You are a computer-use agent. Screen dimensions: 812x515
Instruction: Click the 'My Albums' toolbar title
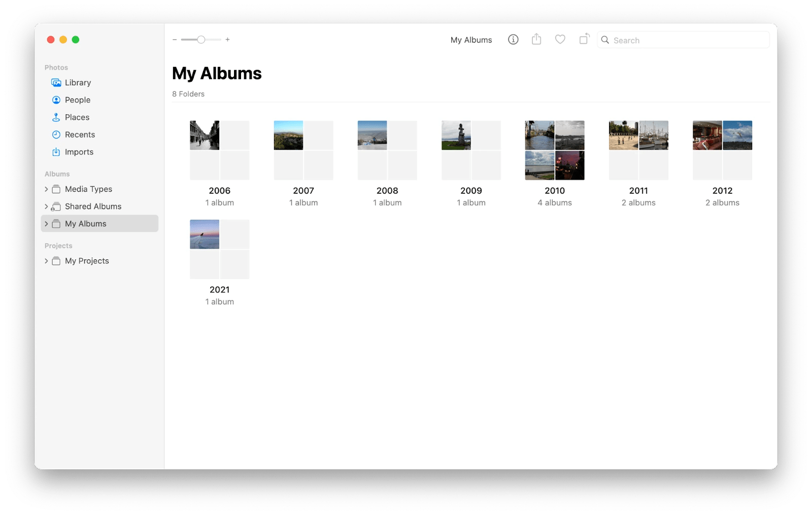471,40
